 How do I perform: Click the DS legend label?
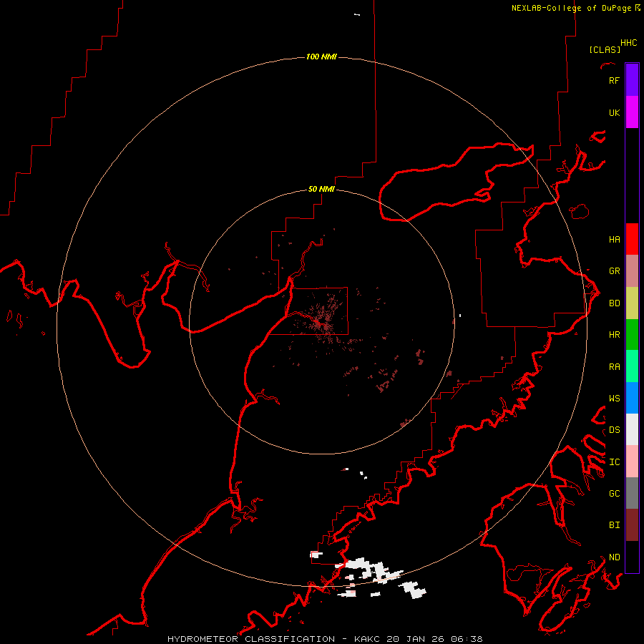[x=614, y=430]
